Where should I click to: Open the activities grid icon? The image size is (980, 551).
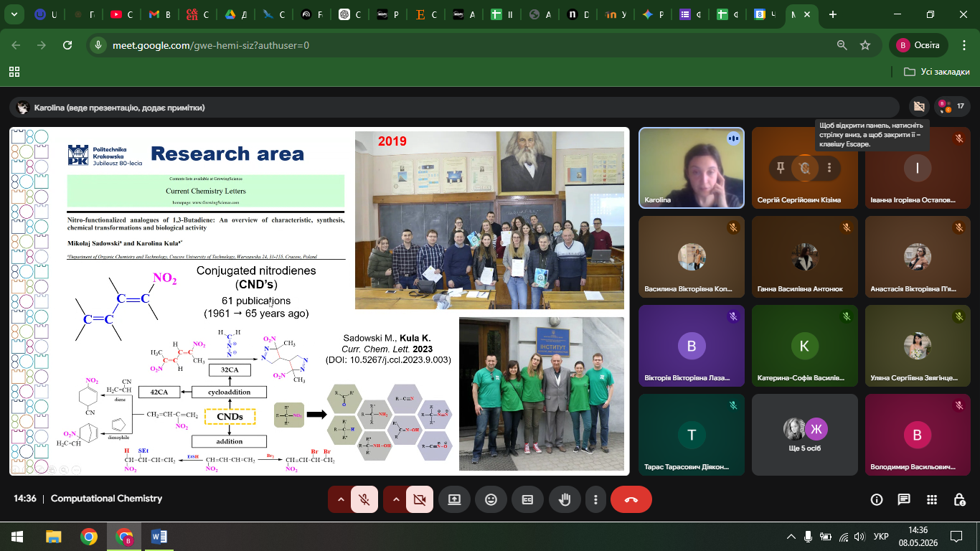(x=932, y=499)
